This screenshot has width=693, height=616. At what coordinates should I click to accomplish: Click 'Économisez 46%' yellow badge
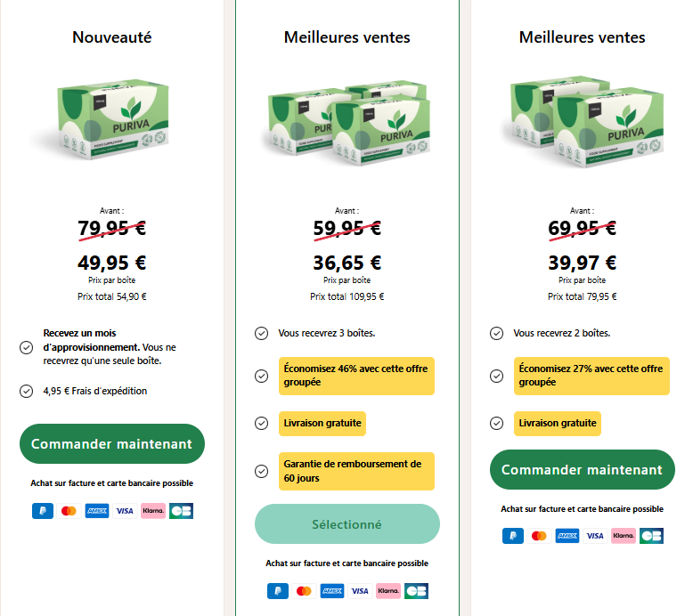pyautogui.click(x=356, y=376)
